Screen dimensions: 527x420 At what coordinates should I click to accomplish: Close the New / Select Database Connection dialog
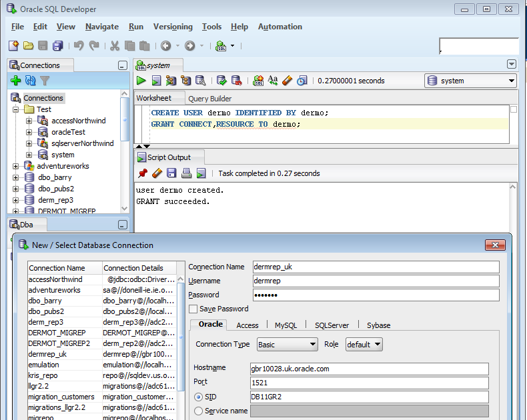pos(495,245)
